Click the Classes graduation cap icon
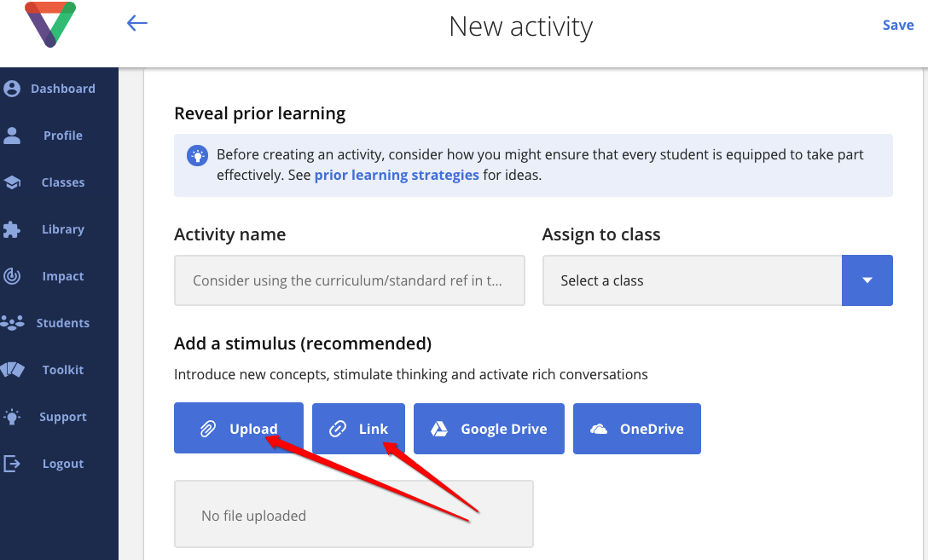The image size is (928, 560). pyautogui.click(x=12, y=182)
